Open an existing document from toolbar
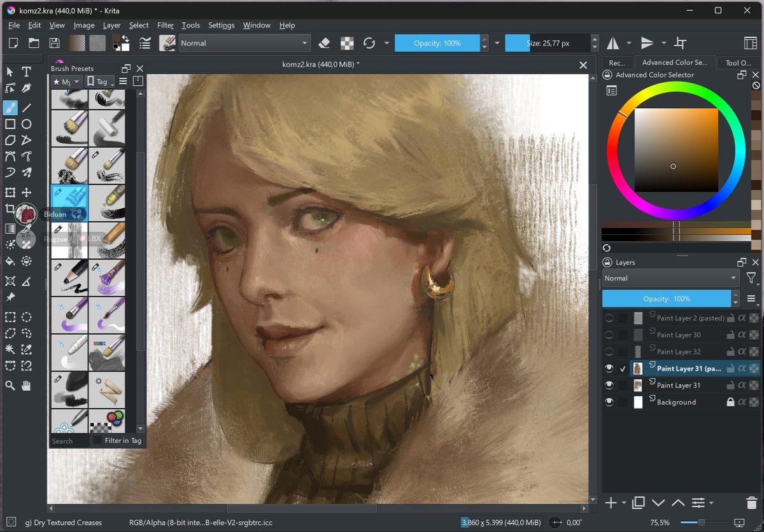 click(x=34, y=43)
